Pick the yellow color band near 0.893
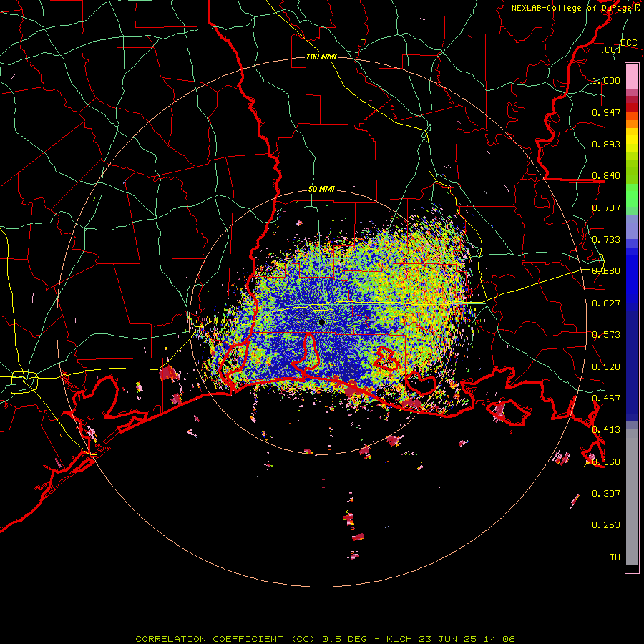This screenshot has height=644, width=644. [632, 140]
